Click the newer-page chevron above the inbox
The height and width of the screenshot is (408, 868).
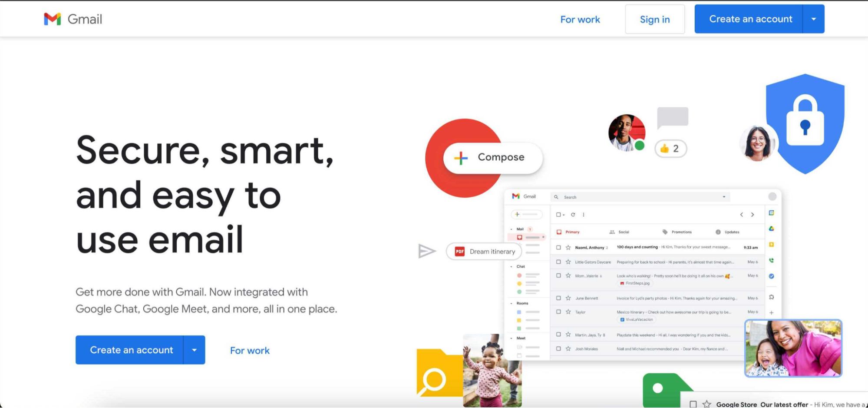(741, 215)
